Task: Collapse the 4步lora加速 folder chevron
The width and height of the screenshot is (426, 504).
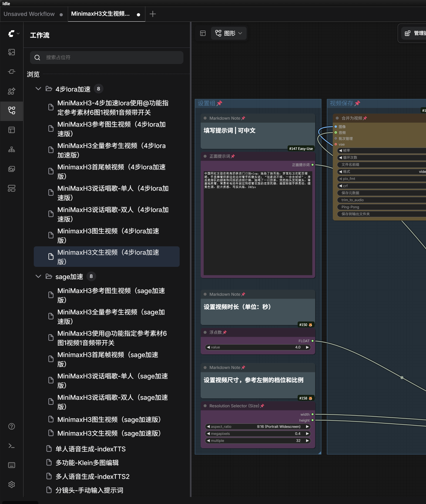Action: [38, 89]
